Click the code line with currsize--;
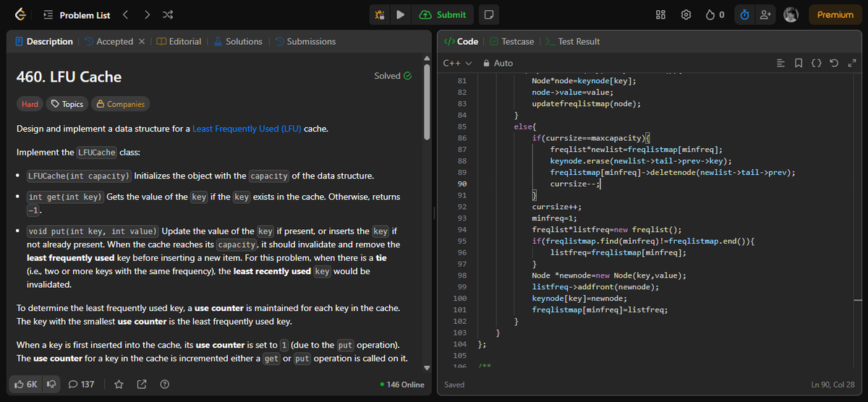 (575, 184)
